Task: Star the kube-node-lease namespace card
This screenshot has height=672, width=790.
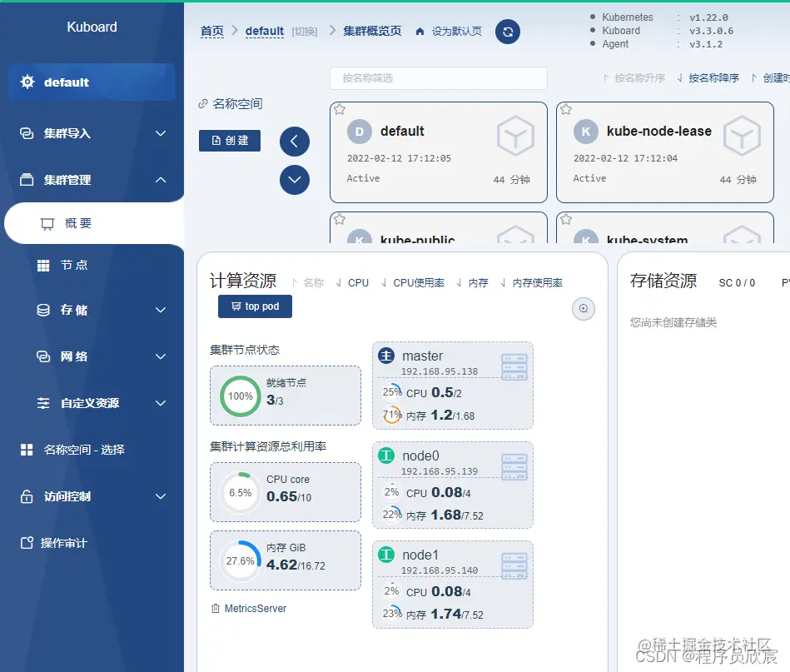Action: [x=566, y=109]
